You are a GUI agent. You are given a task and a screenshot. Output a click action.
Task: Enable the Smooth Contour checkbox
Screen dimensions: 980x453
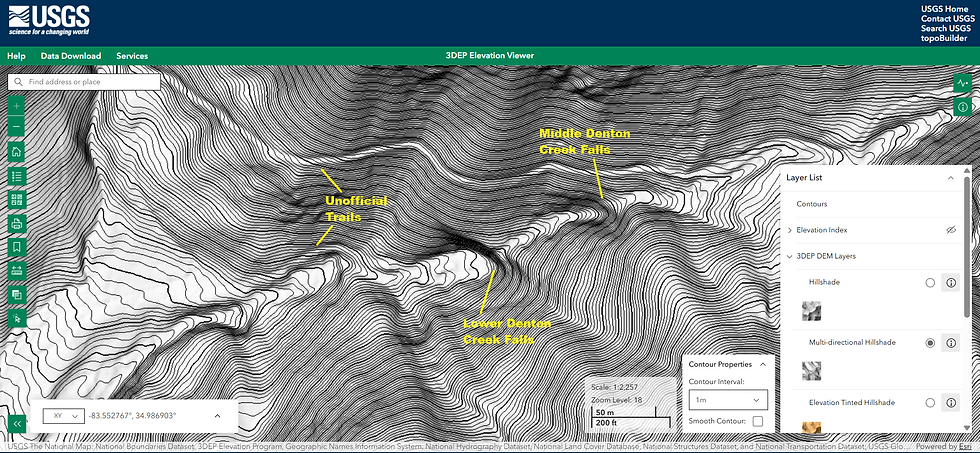(758, 421)
